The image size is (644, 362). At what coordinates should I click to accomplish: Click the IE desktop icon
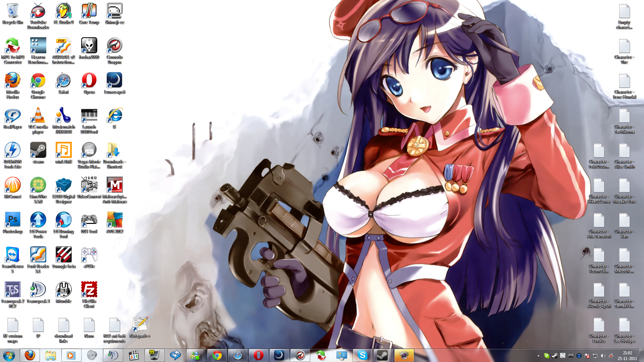pyautogui.click(x=115, y=118)
